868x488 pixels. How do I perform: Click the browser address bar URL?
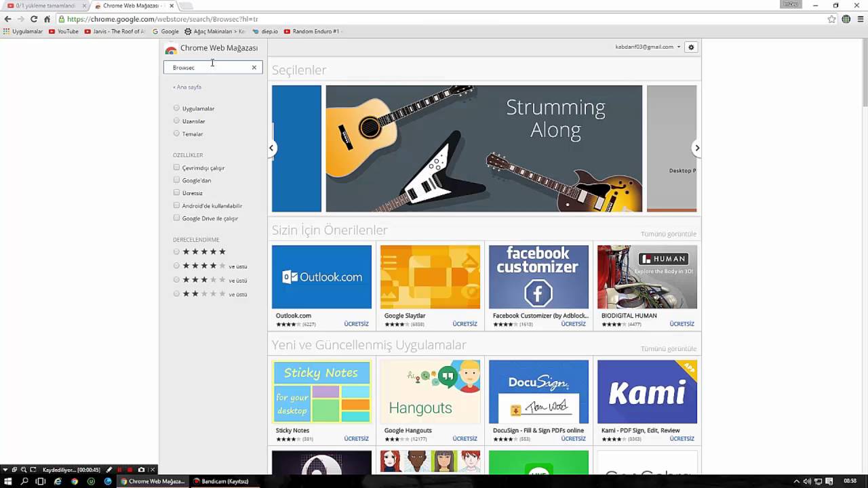click(x=163, y=19)
